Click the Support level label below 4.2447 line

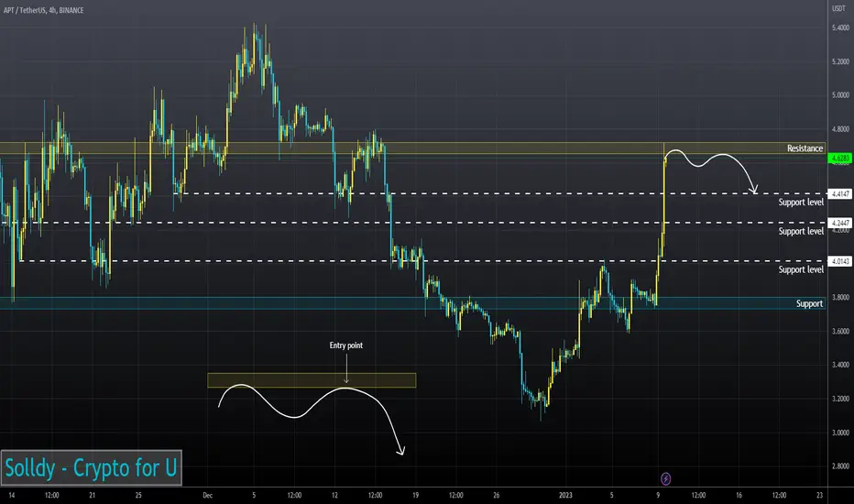(801, 232)
